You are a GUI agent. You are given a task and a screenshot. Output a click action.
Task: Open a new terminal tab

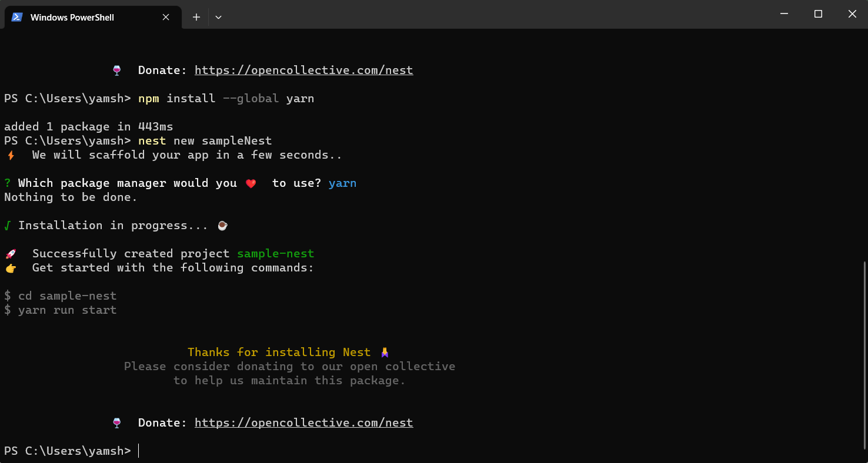[196, 17]
